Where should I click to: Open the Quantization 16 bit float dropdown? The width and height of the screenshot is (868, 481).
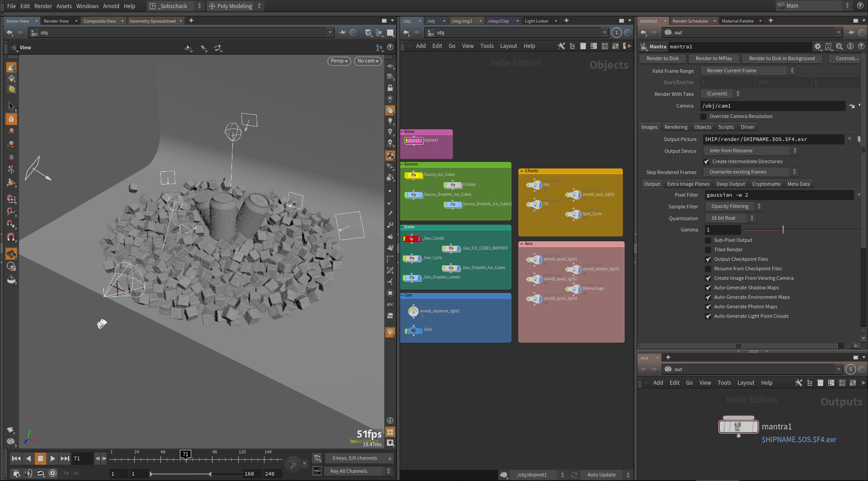tap(730, 218)
